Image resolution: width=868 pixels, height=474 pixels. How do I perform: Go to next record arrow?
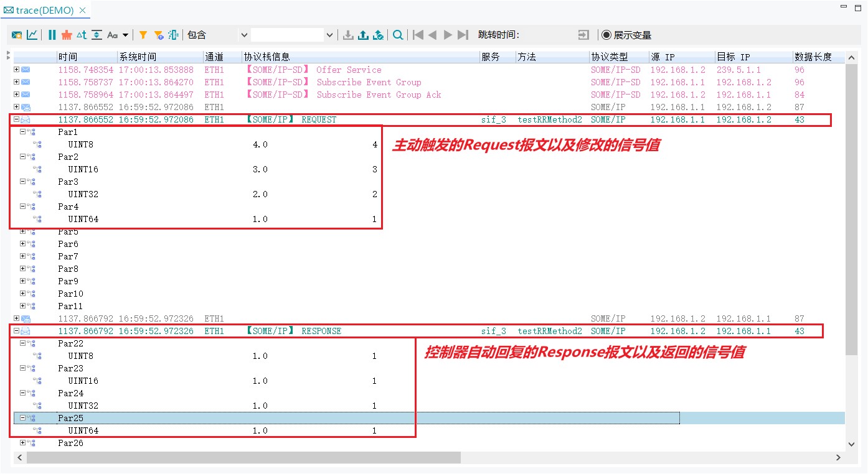pos(448,35)
